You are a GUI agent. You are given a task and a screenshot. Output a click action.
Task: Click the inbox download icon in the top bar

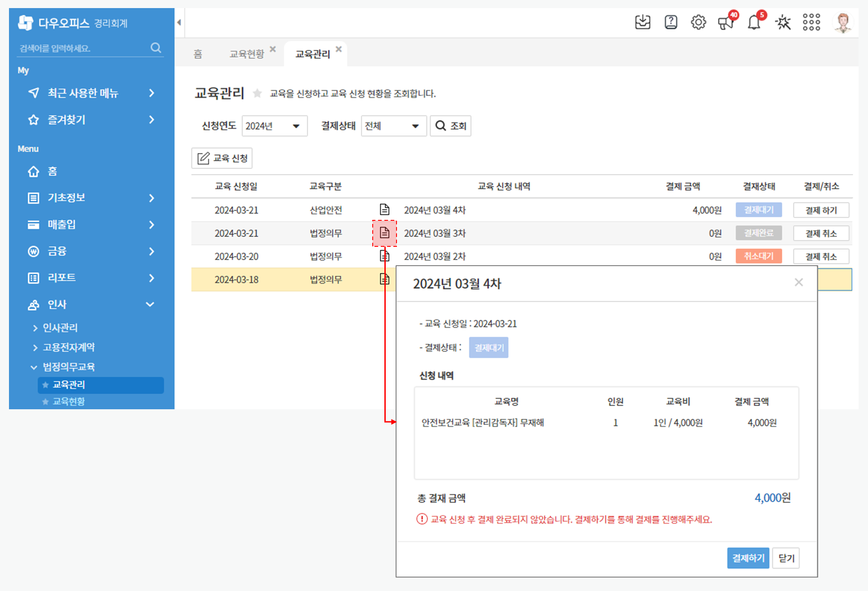[643, 22]
